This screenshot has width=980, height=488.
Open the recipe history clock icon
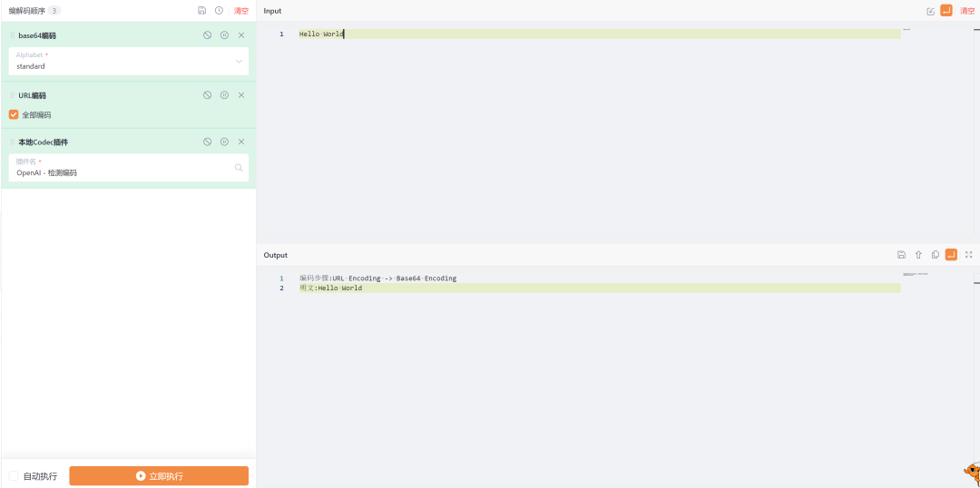tap(219, 11)
